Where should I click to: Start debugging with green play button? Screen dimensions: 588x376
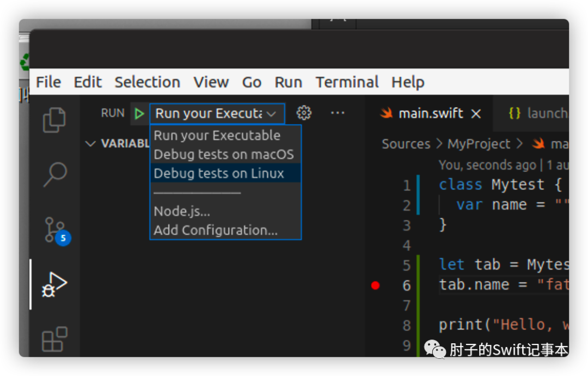139,113
